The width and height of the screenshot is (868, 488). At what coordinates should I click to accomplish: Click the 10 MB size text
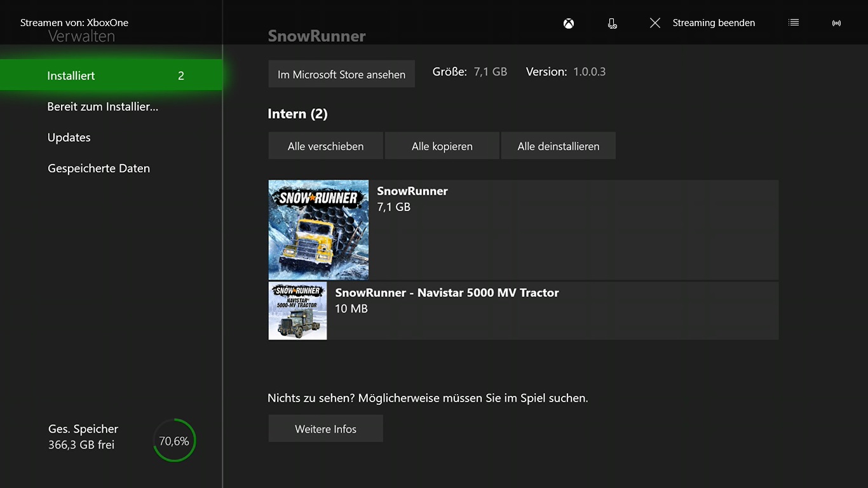[351, 309]
